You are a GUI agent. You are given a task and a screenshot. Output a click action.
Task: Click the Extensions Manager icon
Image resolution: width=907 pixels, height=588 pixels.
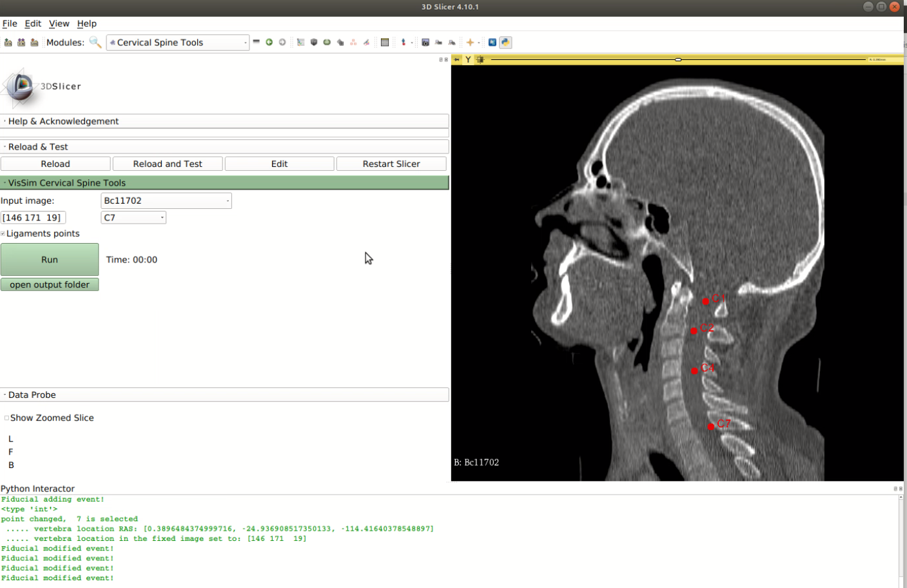click(492, 43)
